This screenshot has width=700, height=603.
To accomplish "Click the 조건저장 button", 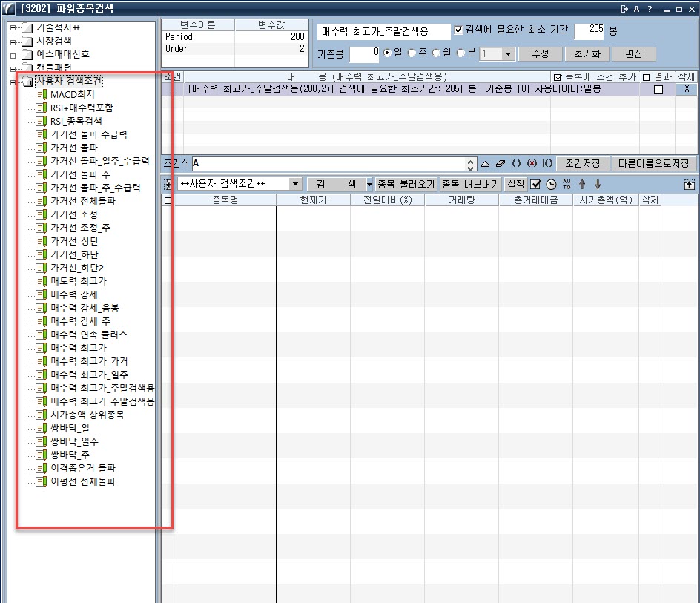I will (583, 163).
